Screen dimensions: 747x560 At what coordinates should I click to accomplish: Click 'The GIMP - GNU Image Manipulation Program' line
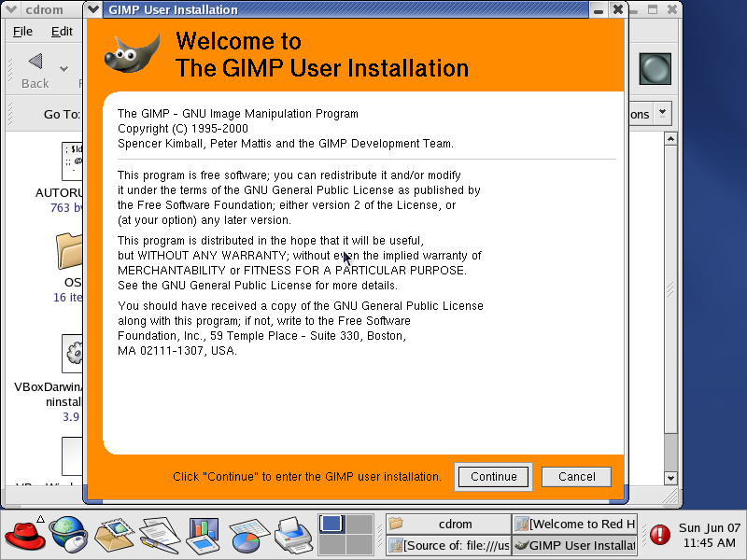[238, 114]
